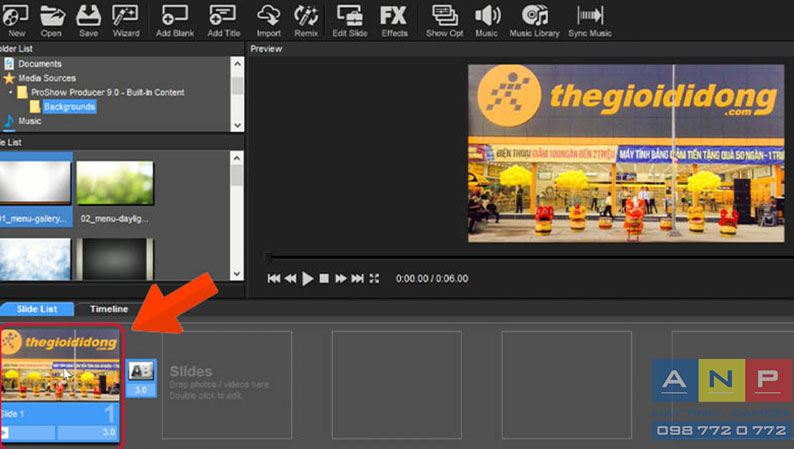Click the Remix toolbar icon

point(306,20)
